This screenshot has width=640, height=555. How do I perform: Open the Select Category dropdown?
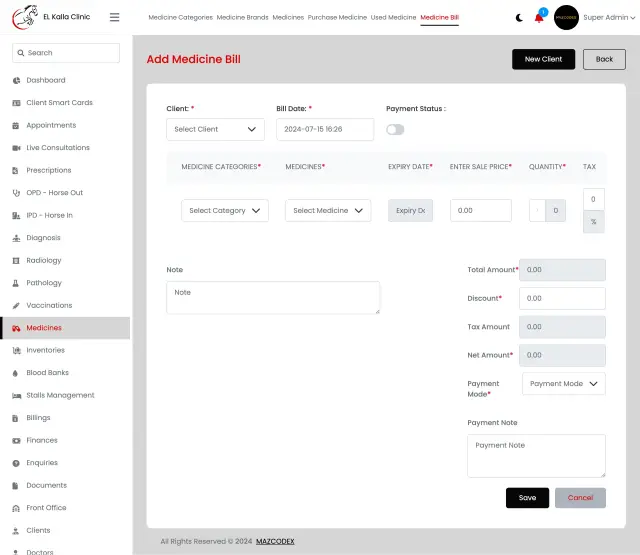pyautogui.click(x=224, y=211)
